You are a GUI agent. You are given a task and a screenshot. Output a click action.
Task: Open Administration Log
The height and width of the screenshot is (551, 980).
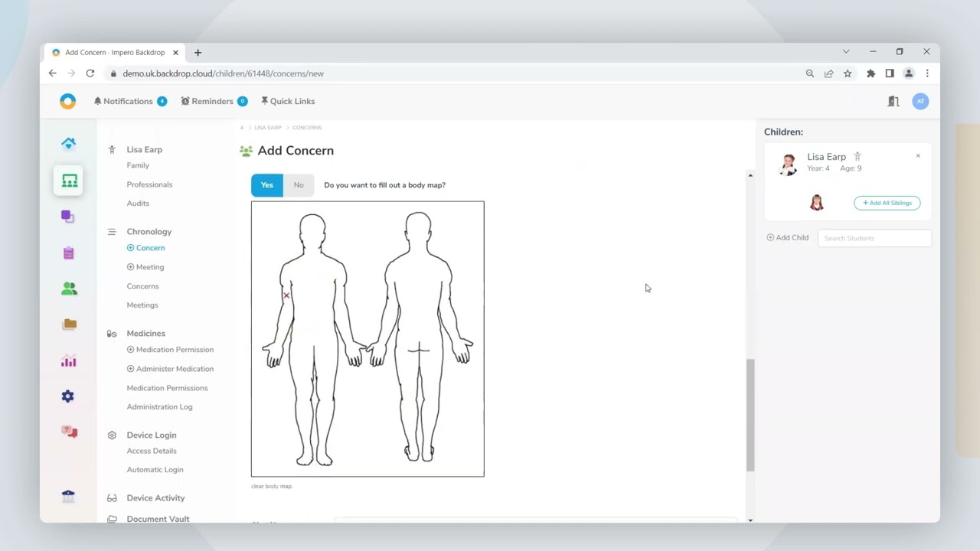(x=159, y=407)
